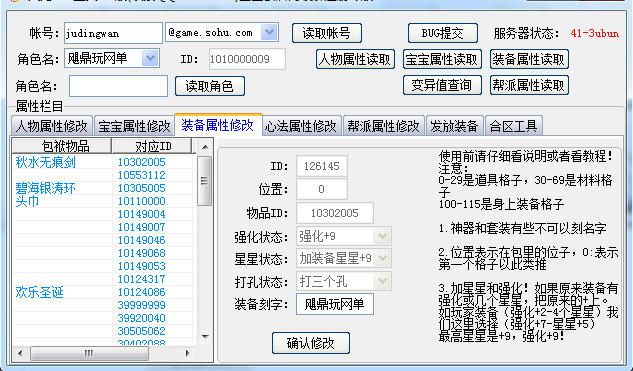Switch to 心法属性修改 tab
This screenshot has width=633, height=371.
(x=301, y=126)
